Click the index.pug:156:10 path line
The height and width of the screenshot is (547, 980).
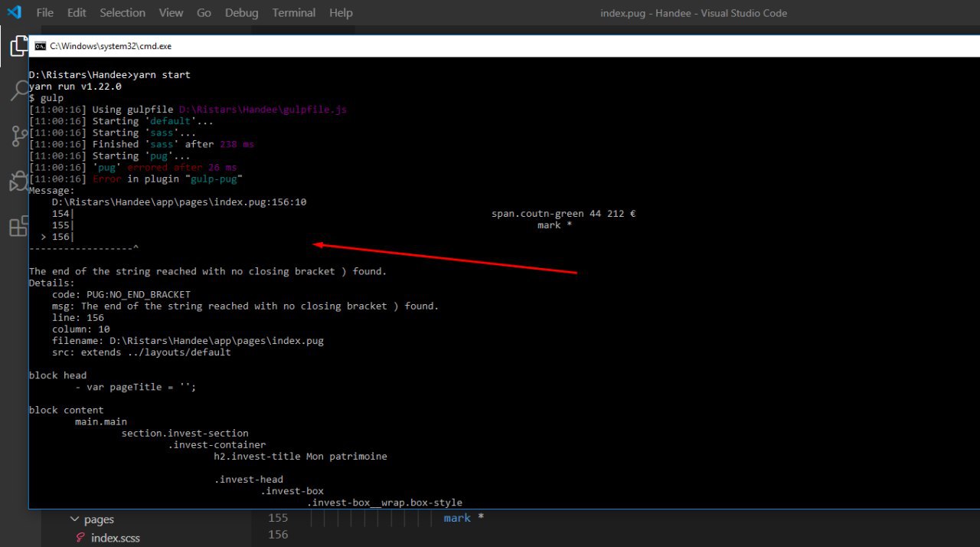click(x=179, y=202)
